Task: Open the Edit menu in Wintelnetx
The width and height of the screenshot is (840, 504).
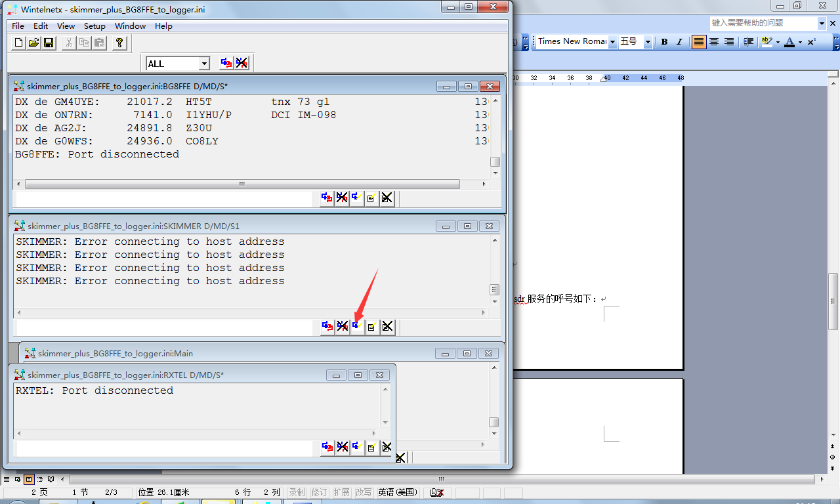Action: click(x=41, y=26)
